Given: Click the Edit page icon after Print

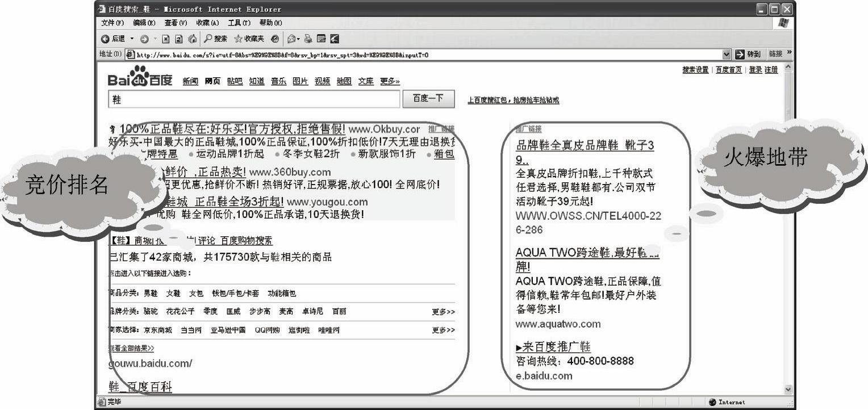Looking at the screenshot, I should click(x=321, y=39).
